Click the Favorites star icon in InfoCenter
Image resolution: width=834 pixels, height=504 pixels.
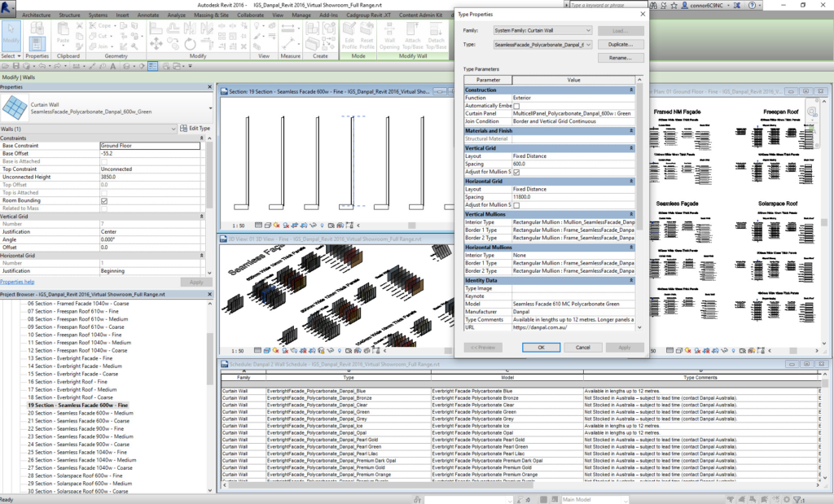pyautogui.click(x=674, y=6)
